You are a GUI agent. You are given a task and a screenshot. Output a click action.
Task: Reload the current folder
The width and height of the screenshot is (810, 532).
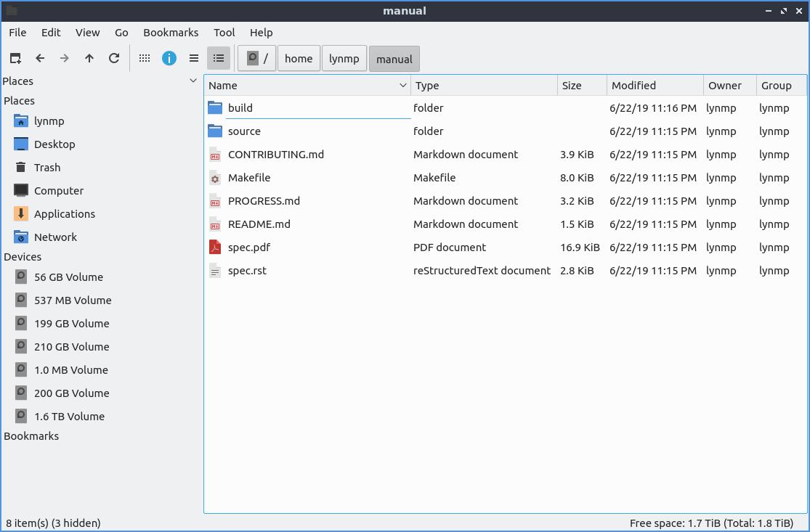coord(114,59)
